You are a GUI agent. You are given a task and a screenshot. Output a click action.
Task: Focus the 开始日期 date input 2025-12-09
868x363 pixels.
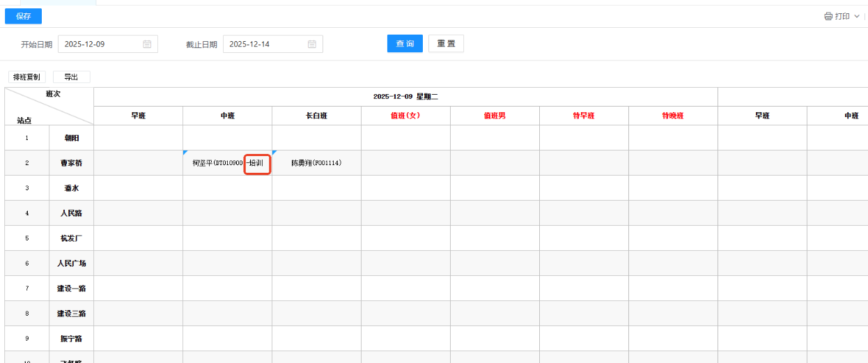pos(101,45)
